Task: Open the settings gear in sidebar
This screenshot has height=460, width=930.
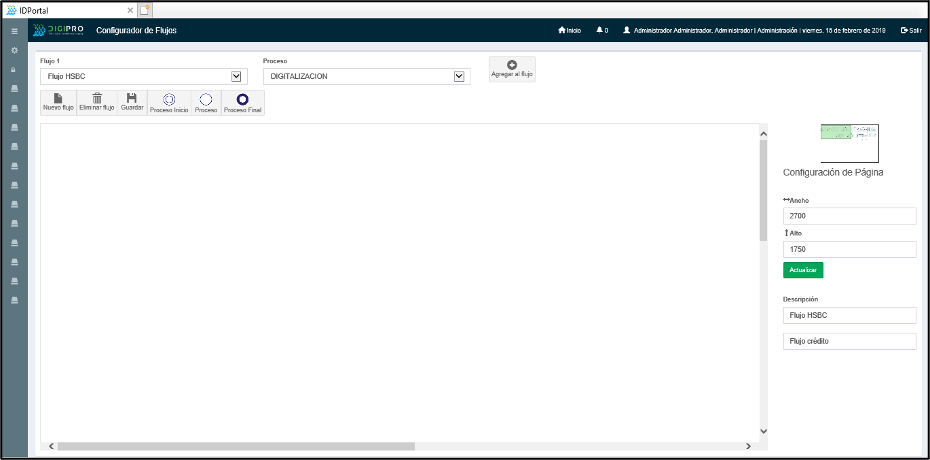Action: 14,50
